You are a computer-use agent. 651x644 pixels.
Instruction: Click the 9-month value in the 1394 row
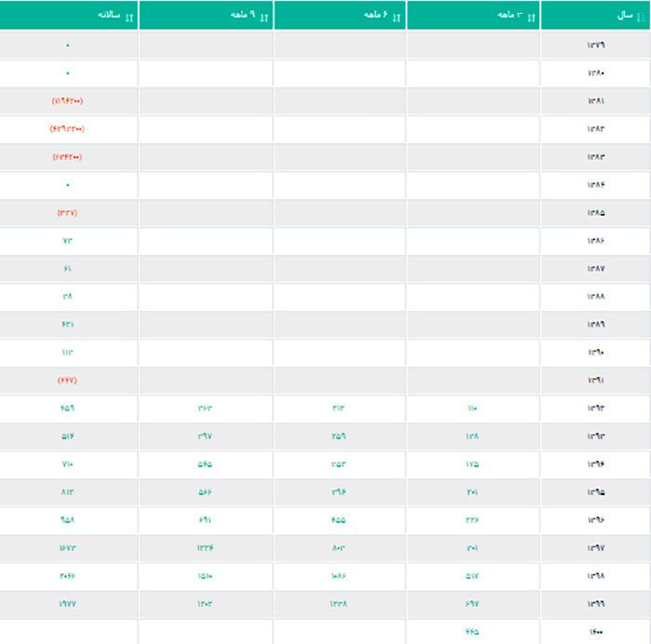click(206, 463)
